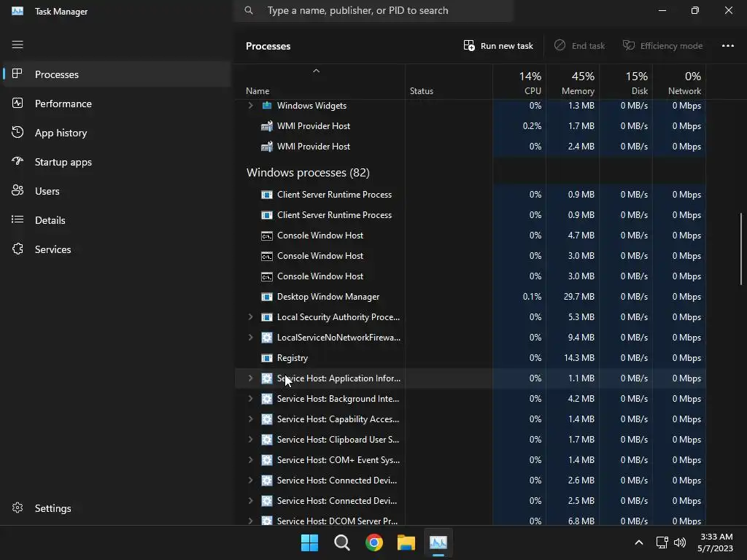The height and width of the screenshot is (560, 747).
Task: Click the Desktop Window Manager icon
Action: click(267, 296)
